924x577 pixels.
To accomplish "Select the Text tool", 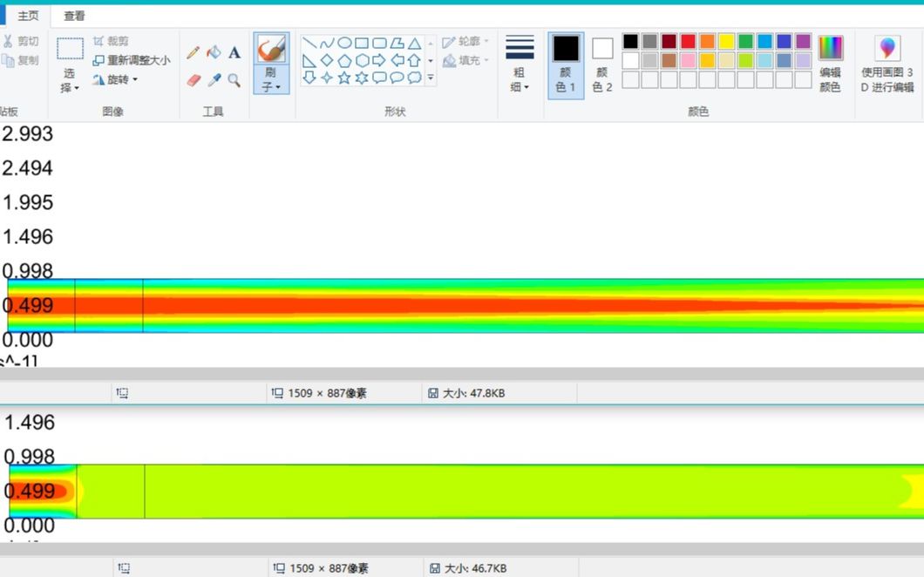I will 234,52.
